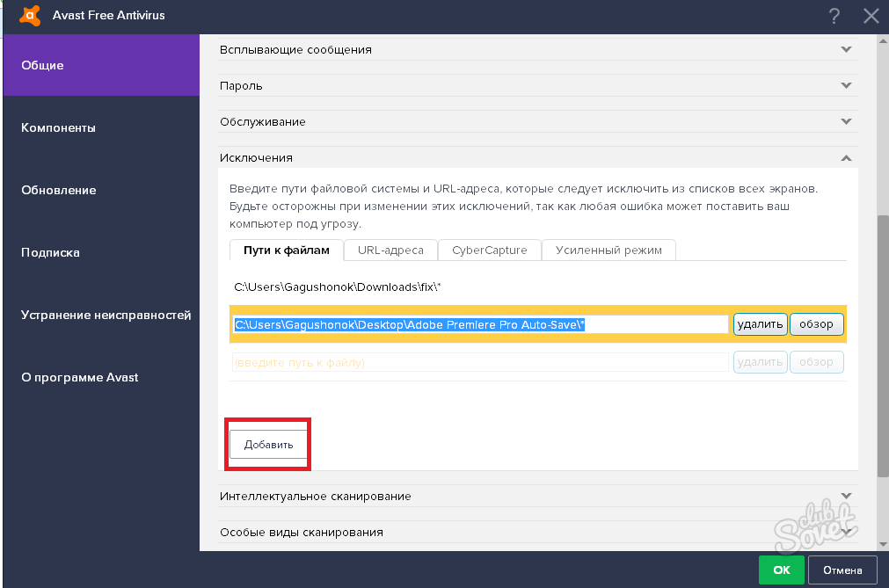
Task: Open the CyberCapture tab
Action: [489, 250]
